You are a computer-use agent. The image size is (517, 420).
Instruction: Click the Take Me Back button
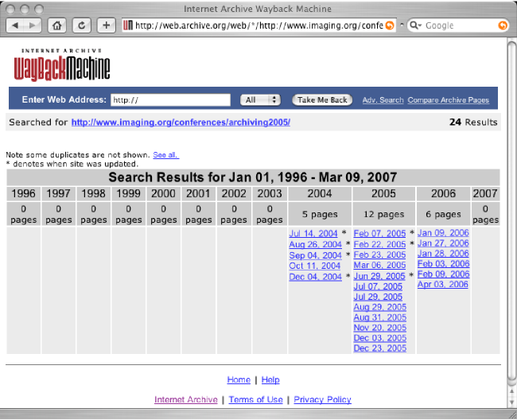(322, 100)
